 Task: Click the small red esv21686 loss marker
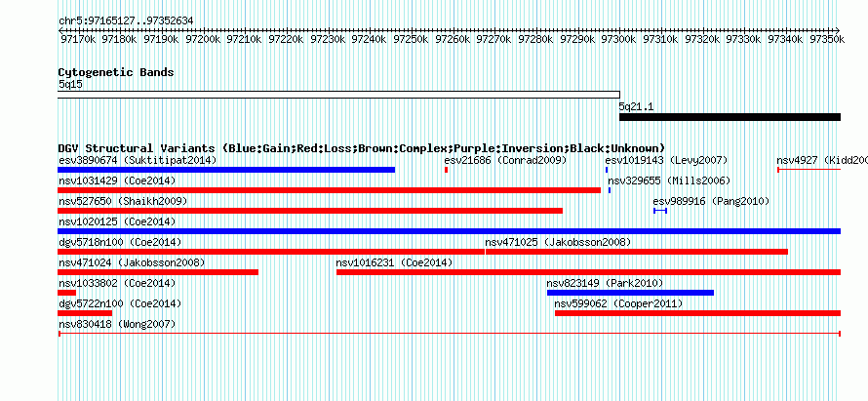446,170
